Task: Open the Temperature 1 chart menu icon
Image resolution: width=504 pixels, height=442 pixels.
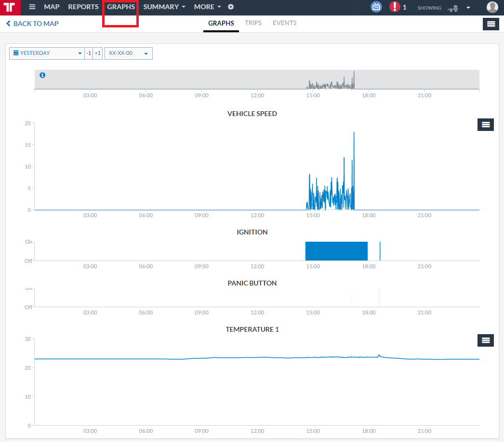Action: [x=485, y=340]
